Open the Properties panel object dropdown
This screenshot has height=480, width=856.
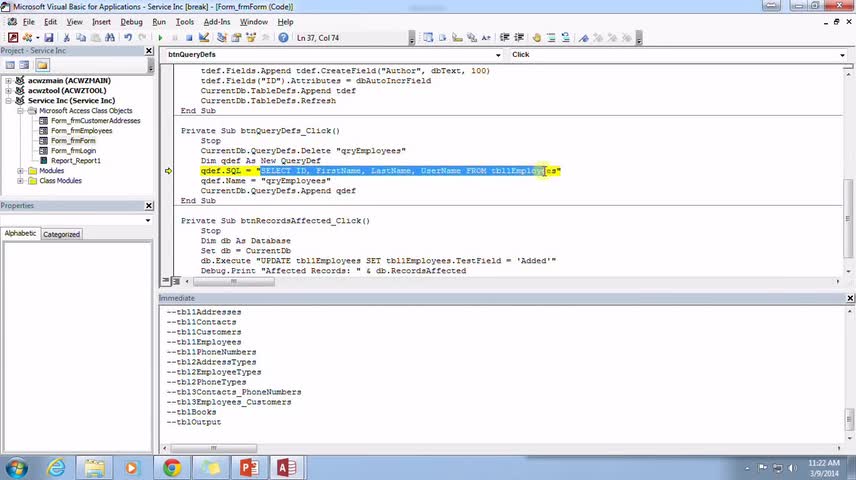tap(148, 221)
